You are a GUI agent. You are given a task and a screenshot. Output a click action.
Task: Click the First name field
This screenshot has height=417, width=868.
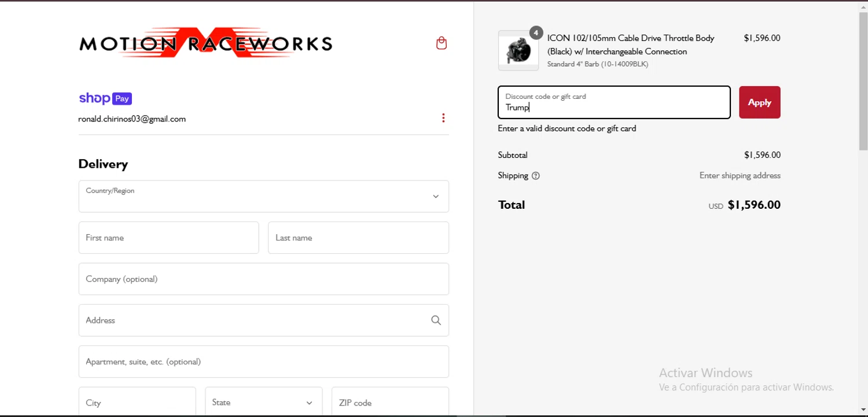[169, 238]
